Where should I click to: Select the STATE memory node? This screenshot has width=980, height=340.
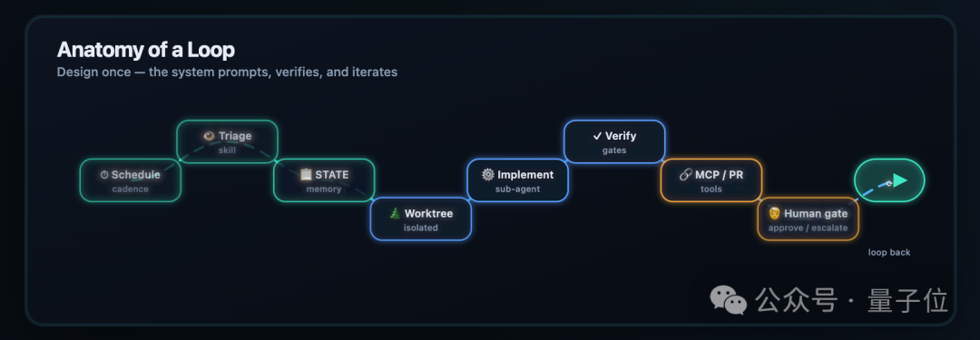coord(324,180)
